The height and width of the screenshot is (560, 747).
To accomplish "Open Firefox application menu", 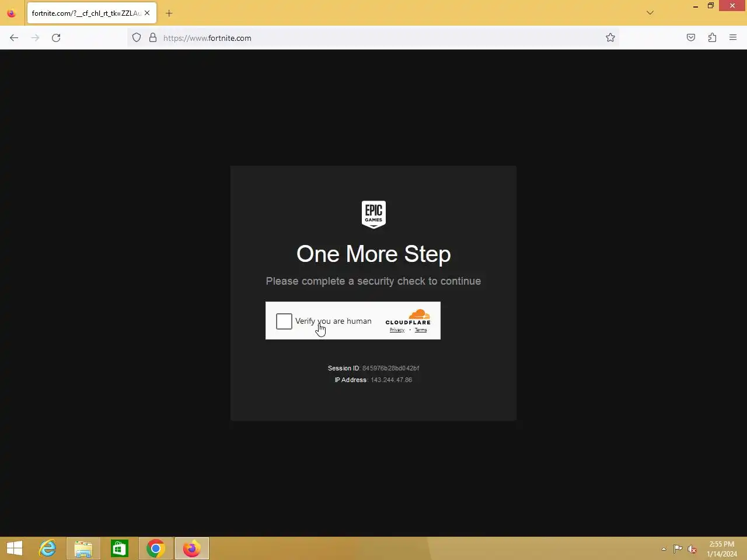I will (733, 38).
